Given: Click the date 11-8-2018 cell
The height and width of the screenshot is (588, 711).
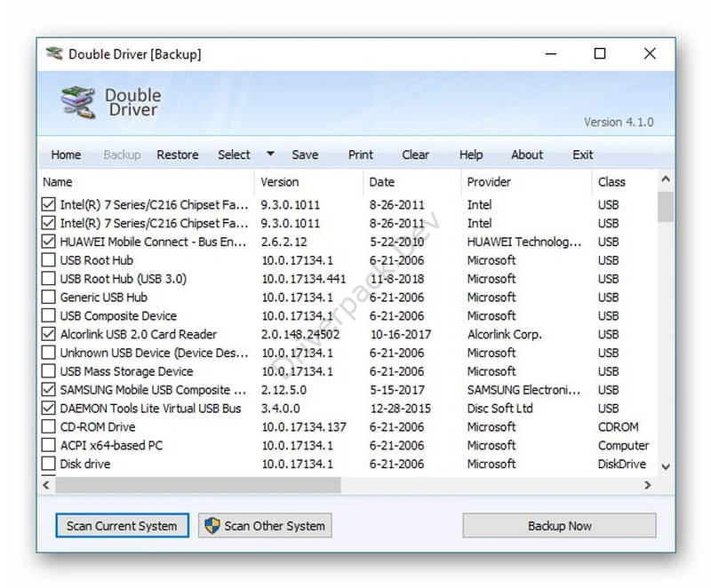Looking at the screenshot, I should pos(397,279).
